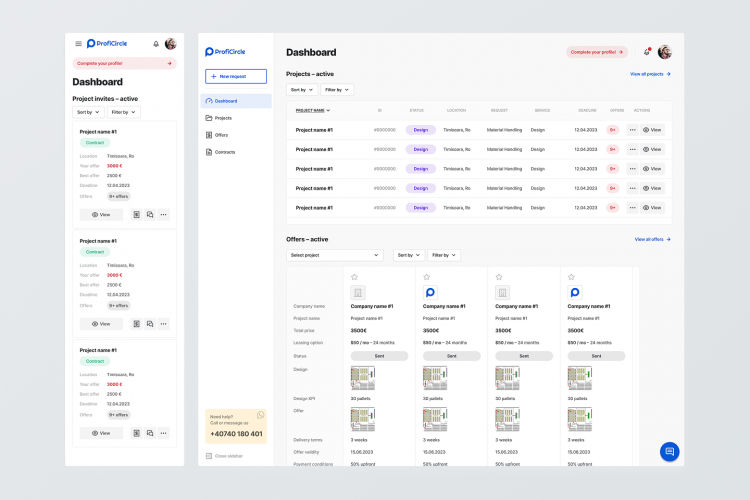
Task: Click the document icon on first mobile project card
Action: (x=136, y=214)
